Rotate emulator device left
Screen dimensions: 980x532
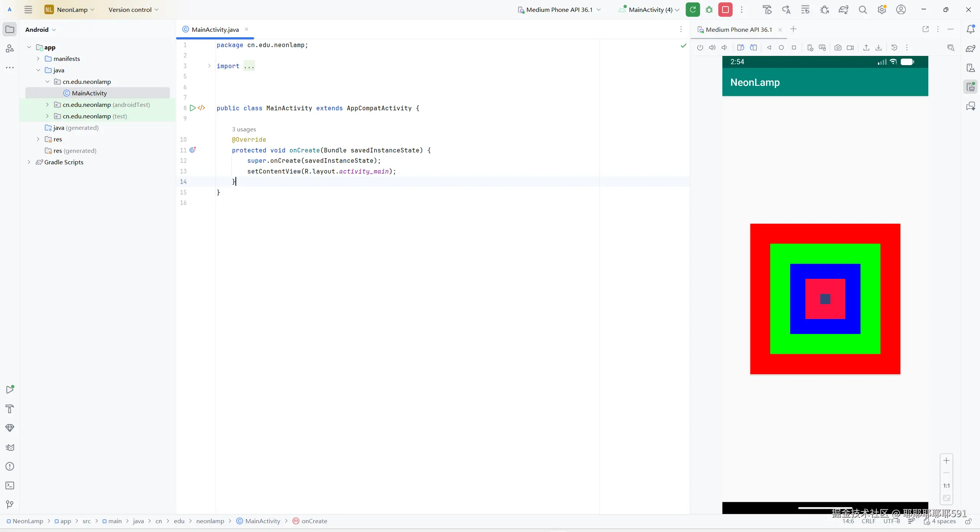click(740, 47)
